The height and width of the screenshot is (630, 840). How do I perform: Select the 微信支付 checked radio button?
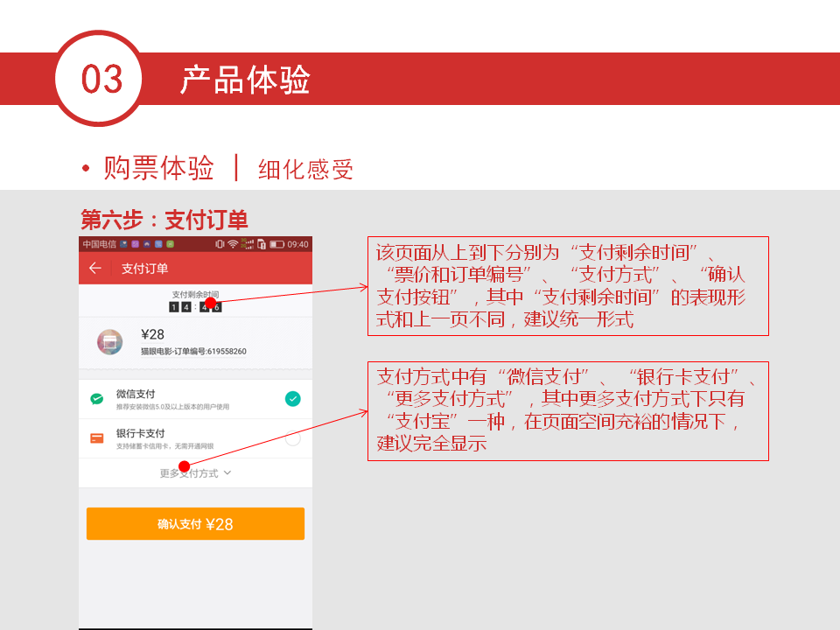292,399
